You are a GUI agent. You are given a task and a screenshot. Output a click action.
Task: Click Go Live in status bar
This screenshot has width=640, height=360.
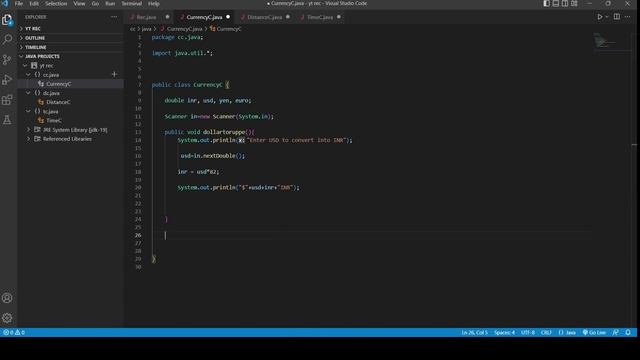click(594, 332)
